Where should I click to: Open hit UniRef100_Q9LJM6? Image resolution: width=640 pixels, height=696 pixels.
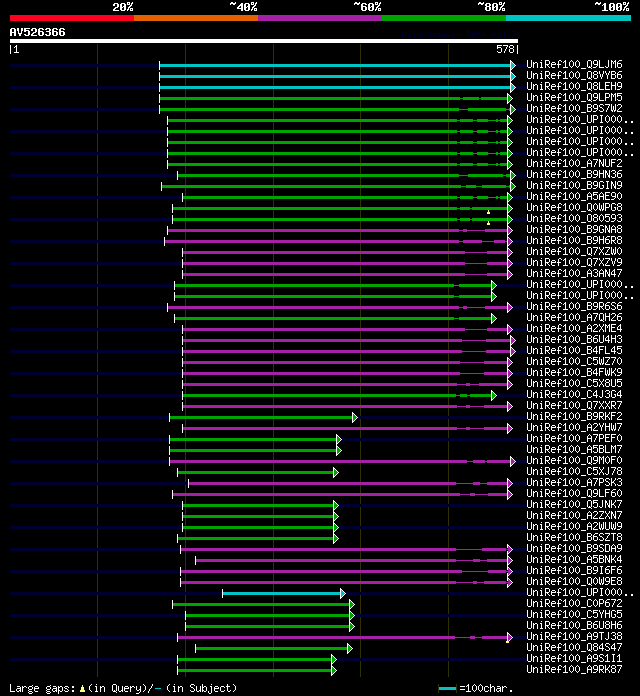[x=574, y=64]
